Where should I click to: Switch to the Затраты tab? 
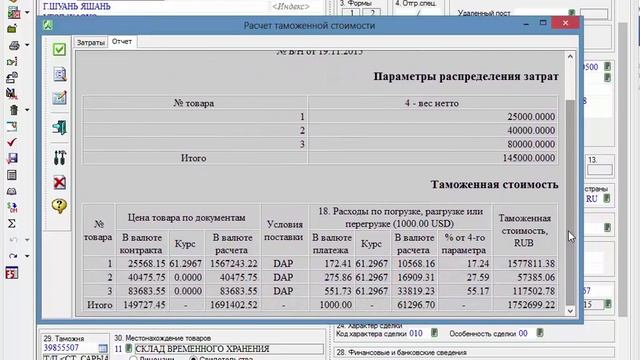point(91,42)
